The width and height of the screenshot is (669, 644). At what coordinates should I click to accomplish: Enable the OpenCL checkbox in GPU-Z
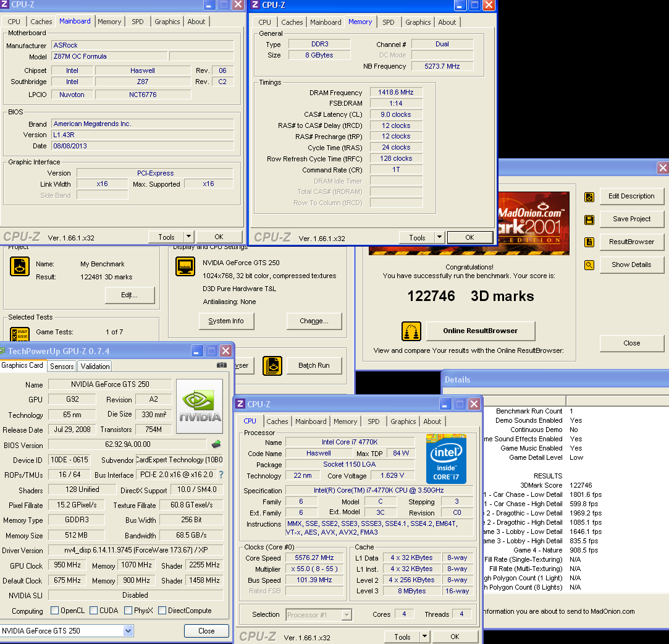pos(54,610)
